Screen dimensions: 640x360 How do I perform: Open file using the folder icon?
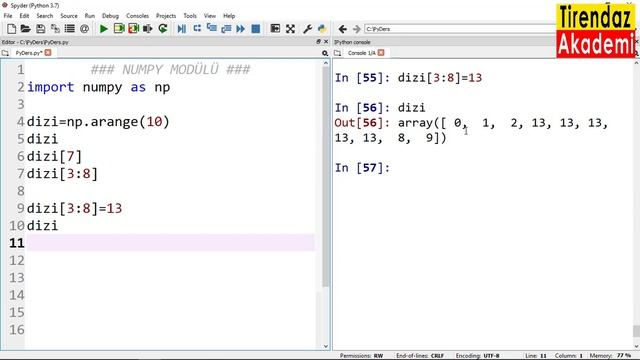25,29
